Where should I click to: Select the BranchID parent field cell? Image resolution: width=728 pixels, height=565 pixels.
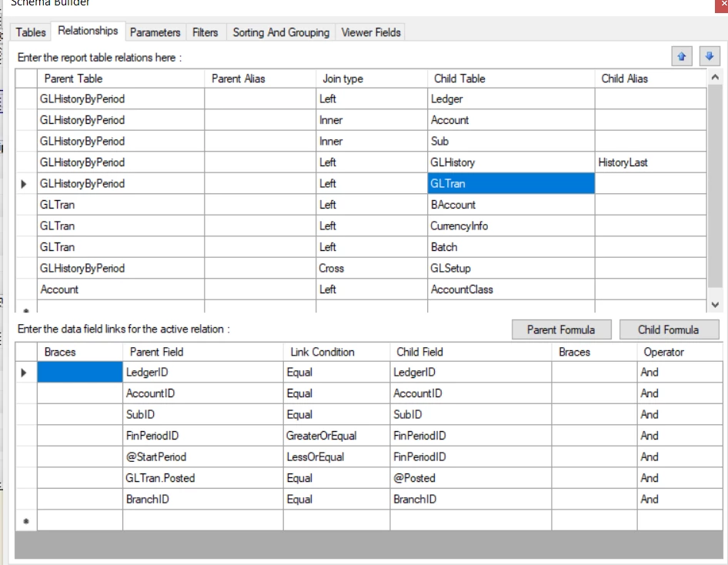[x=203, y=499]
